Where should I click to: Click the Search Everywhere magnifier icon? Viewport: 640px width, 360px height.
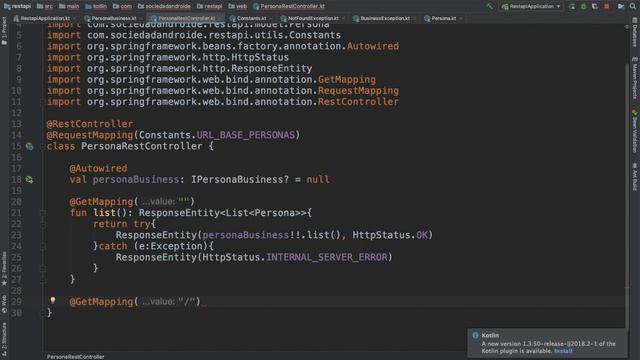click(x=632, y=6)
